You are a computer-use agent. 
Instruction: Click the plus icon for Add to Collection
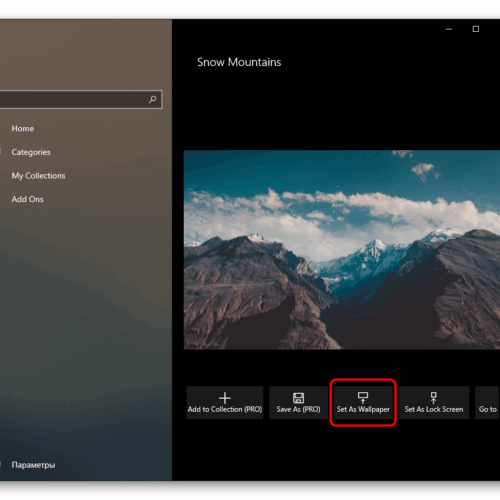(x=225, y=398)
